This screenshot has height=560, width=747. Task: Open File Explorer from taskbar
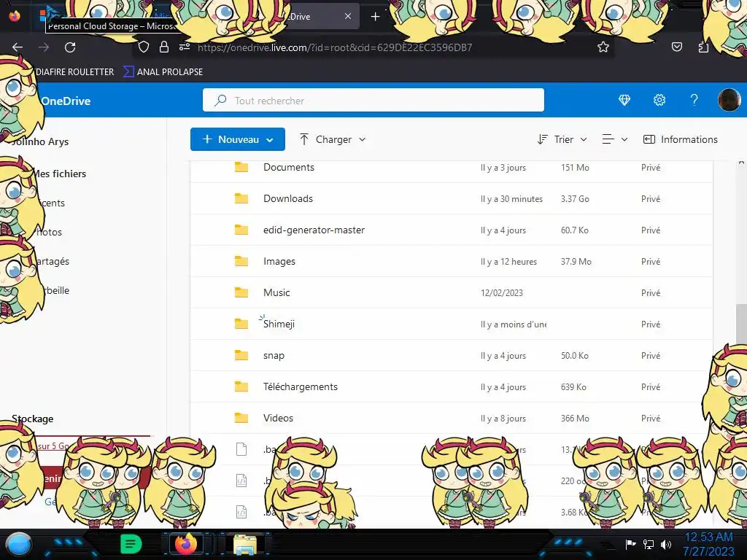[245, 545]
